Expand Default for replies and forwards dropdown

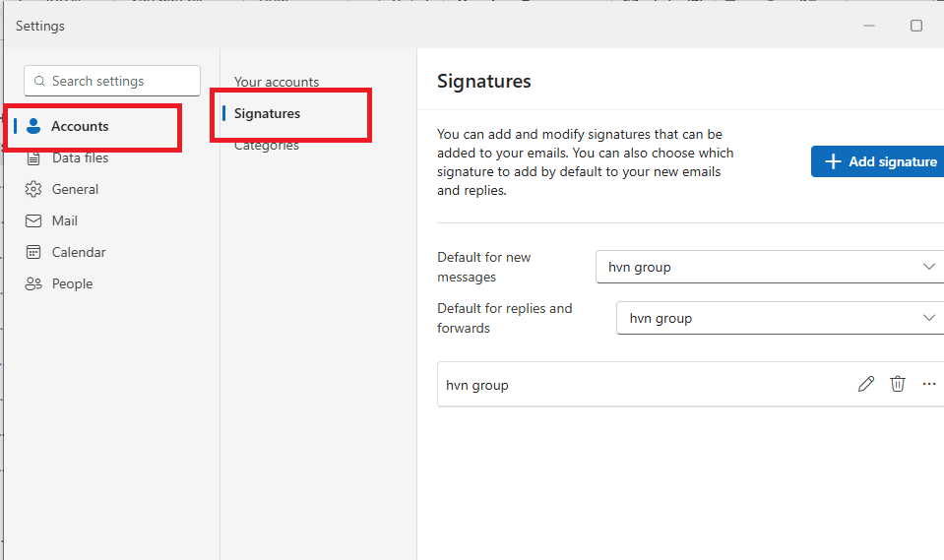pyautogui.click(x=781, y=318)
